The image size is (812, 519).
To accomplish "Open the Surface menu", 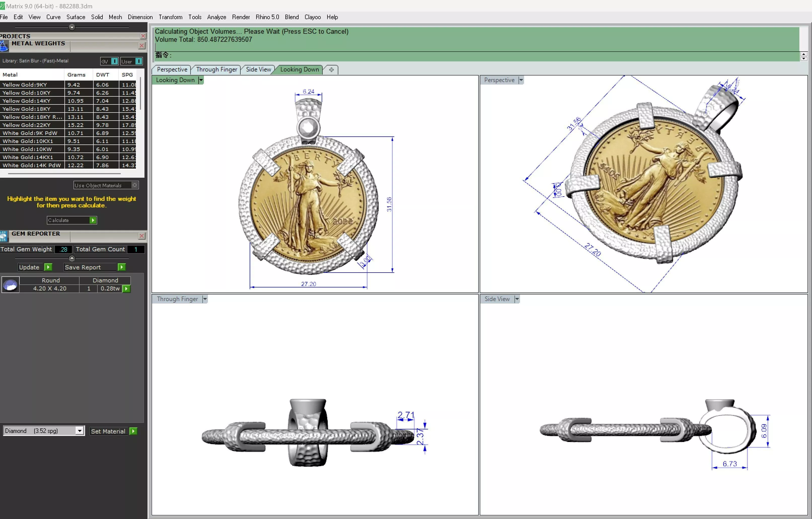I will pos(76,17).
